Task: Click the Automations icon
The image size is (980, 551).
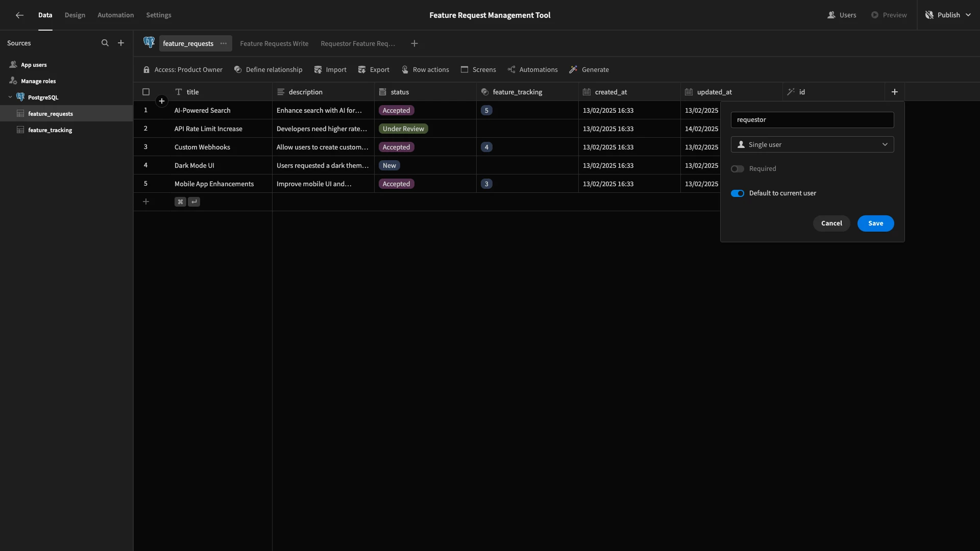Action: tap(511, 70)
